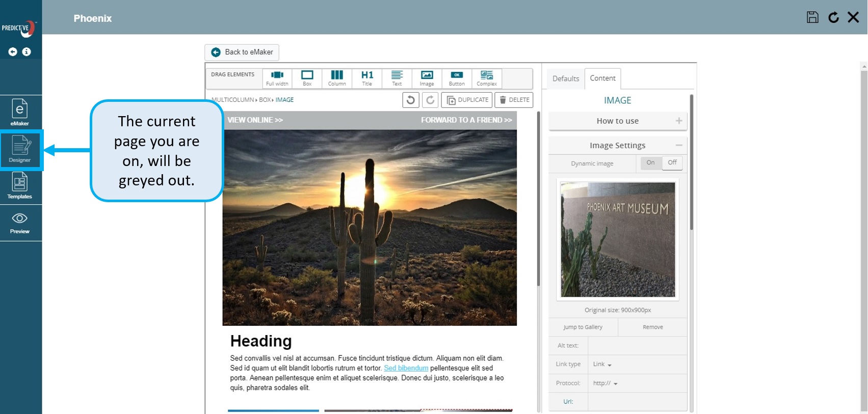Screen dimensions: 868x414
Task: Click the Back to eMaker button
Action: pyautogui.click(x=242, y=52)
